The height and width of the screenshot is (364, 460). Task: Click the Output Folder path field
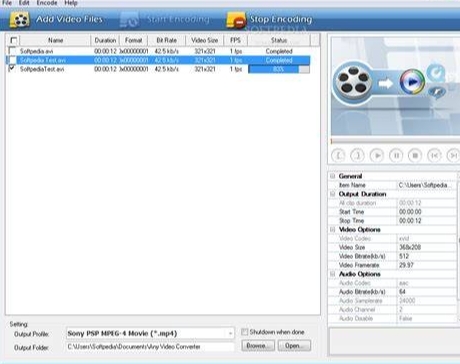[x=150, y=347]
